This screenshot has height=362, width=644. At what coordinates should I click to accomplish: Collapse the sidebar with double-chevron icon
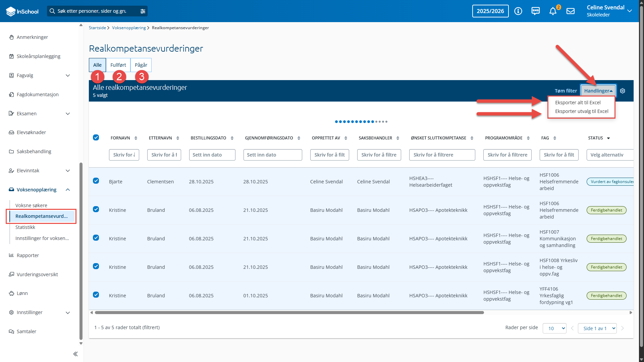click(x=75, y=354)
